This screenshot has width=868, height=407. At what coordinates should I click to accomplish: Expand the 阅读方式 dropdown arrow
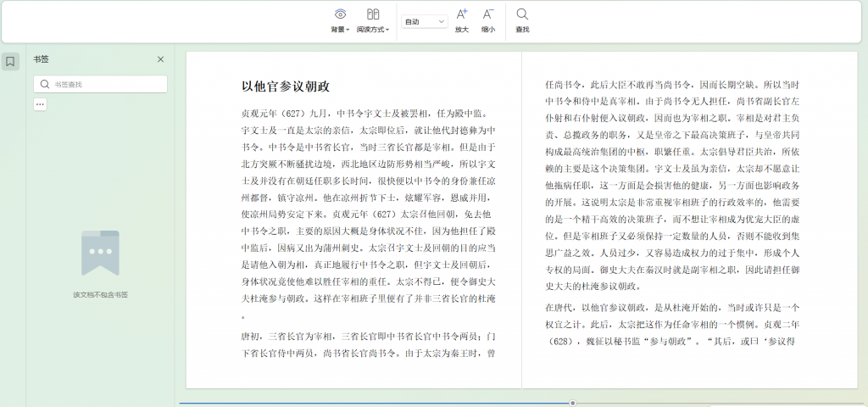tap(387, 30)
